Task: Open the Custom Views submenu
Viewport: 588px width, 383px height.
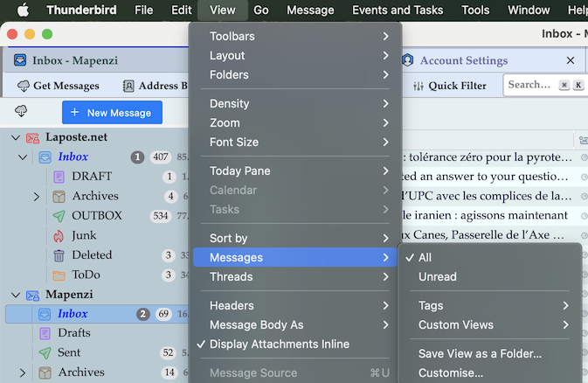Action: tap(489, 324)
